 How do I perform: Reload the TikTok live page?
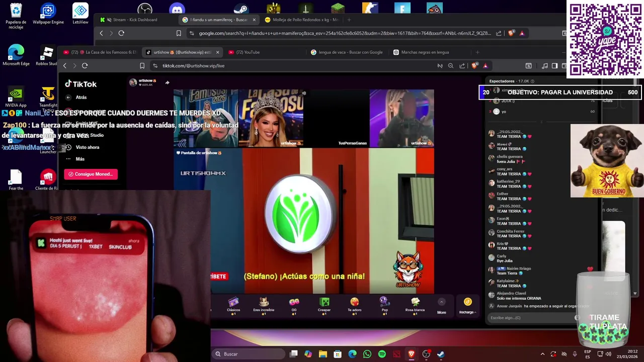85,65
